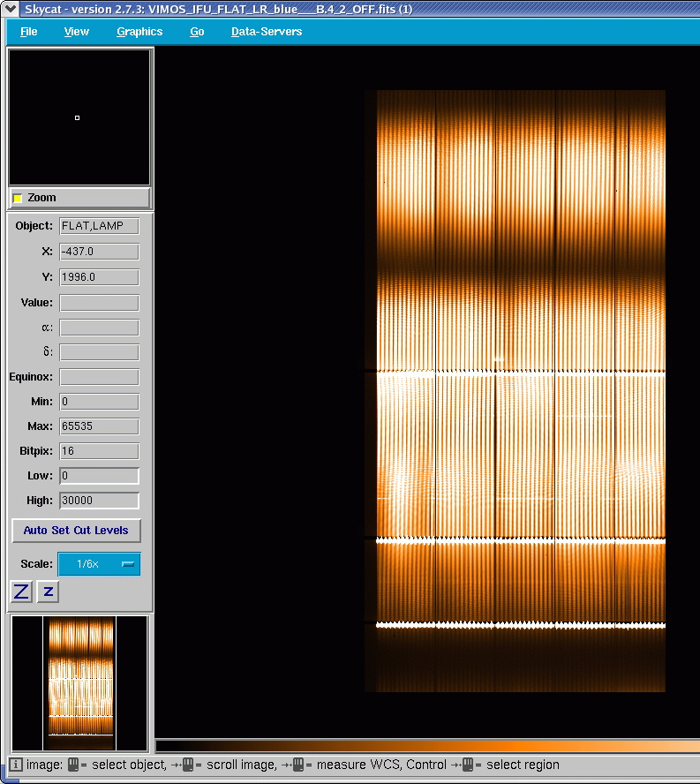This screenshot has height=784, width=700.
Task: Click the large Z zoom-in icon
Action: click(21, 592)
